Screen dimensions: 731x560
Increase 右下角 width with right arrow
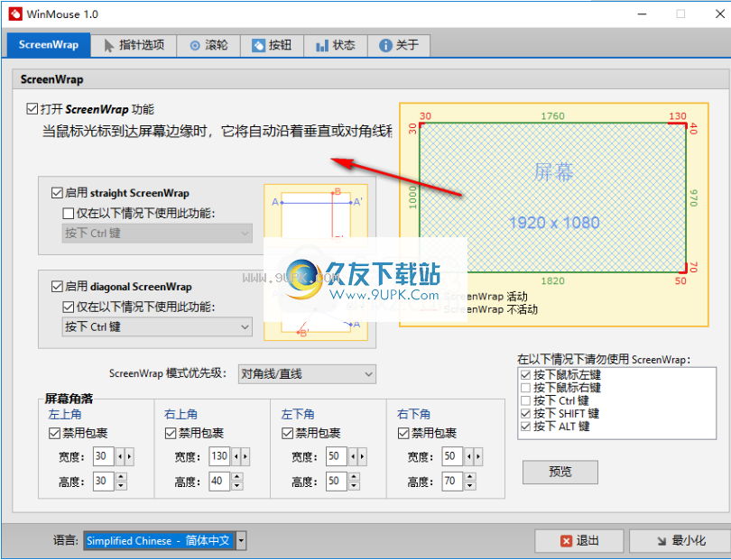478,456
